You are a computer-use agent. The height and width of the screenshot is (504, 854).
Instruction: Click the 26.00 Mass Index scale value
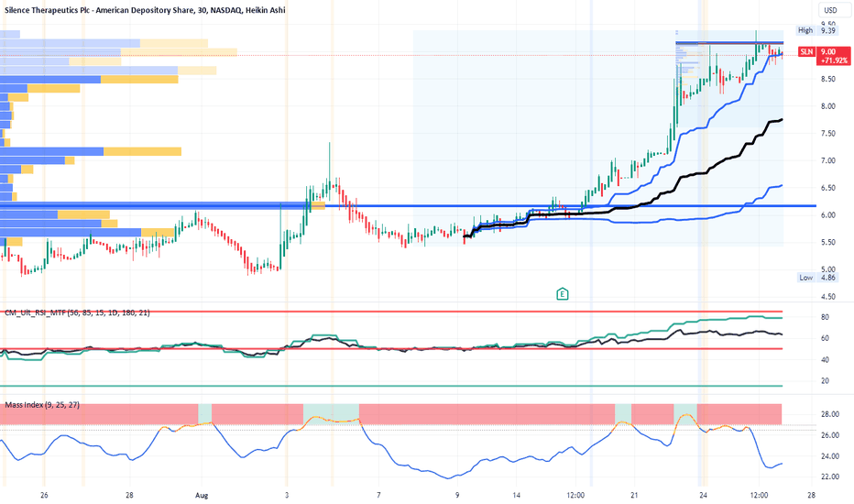click(830, 435)
